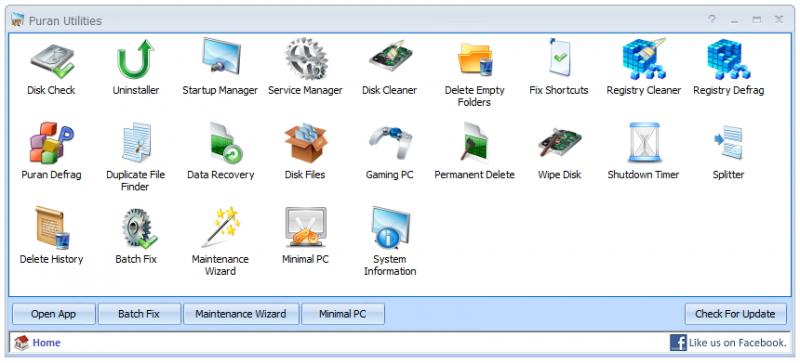Screen dimensions: 800x363
Task: Choose the Registry Defrag icon
Action: tap(729, 59)
